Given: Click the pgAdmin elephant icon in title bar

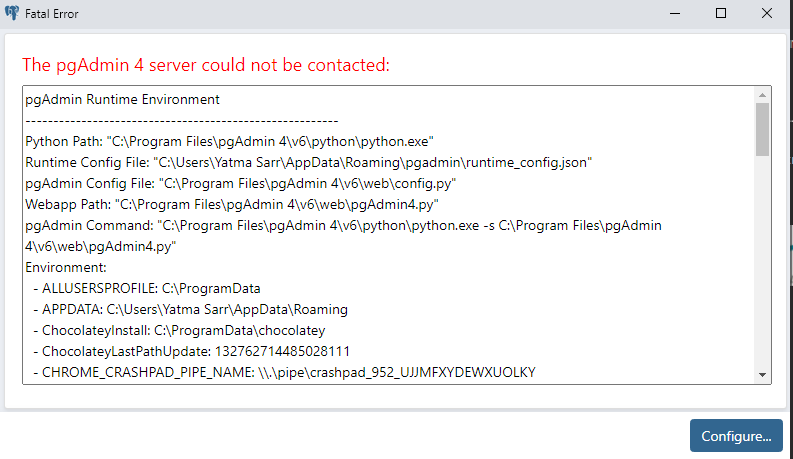Looking at the screenshot, I should (12, 14).
